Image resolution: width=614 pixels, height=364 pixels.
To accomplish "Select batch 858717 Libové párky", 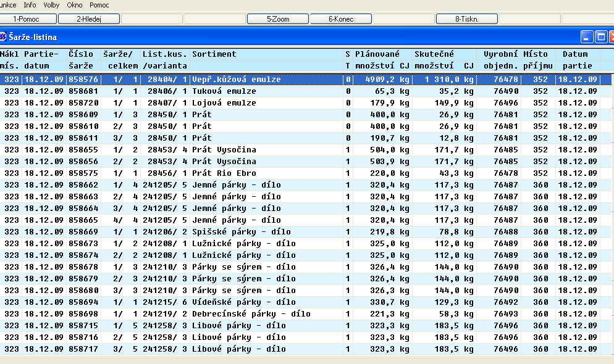I will click(x=305, y=349).
